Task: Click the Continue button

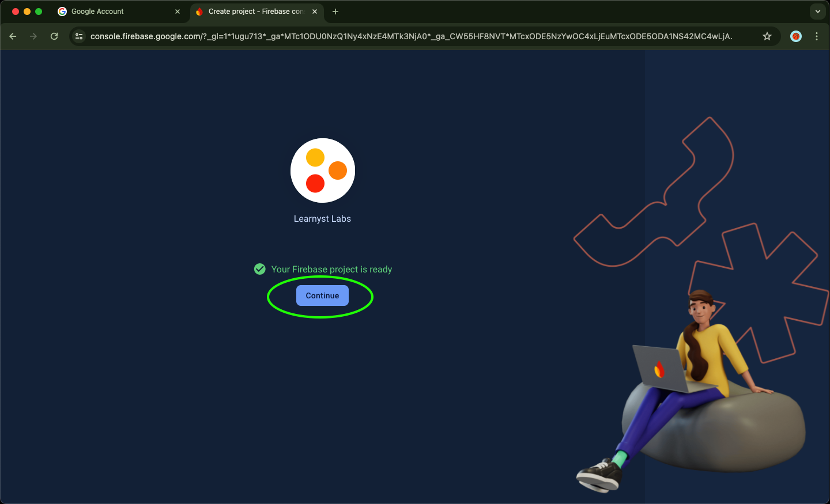Action: 322,295
